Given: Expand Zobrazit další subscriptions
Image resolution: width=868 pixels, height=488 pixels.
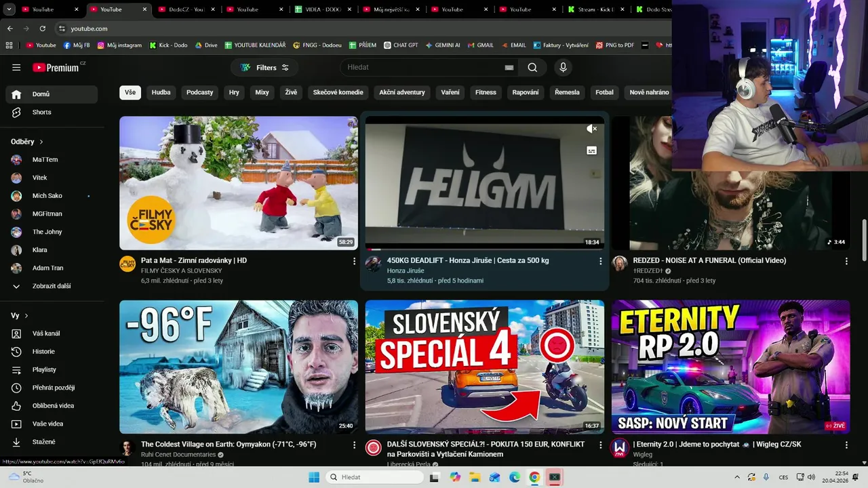Looking at the screenshot, I should click(52, 286).
